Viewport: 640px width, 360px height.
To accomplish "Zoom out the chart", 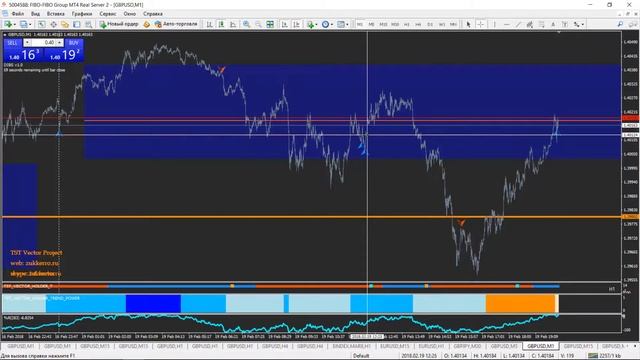I will (258, 24).
